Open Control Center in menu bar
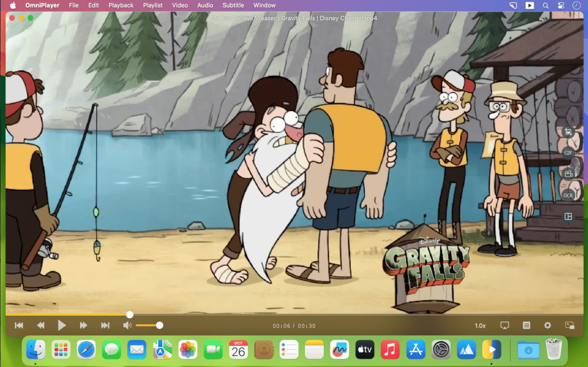Screen dimensions: 588x367 [561, 5]
